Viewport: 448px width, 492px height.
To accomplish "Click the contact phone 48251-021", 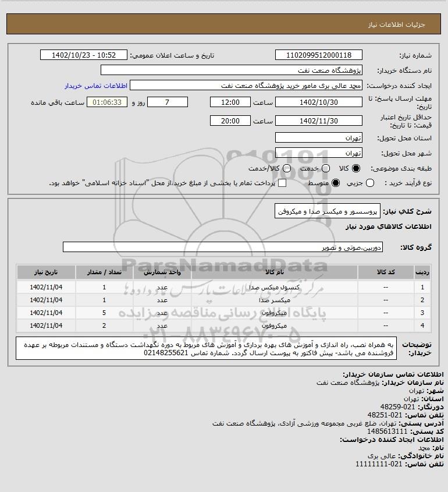I will pos(385,415).
